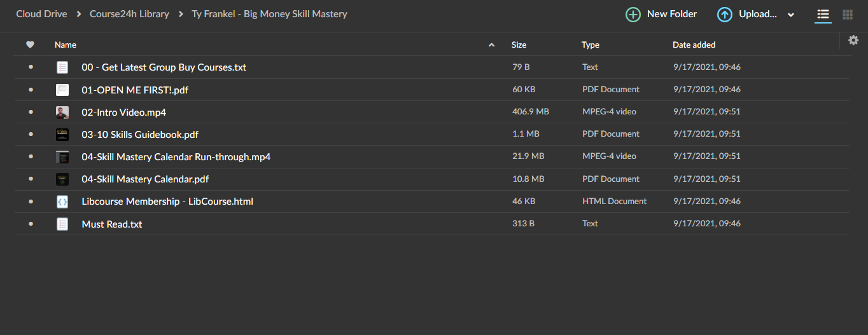Sort by Size column

click(519, 44)
